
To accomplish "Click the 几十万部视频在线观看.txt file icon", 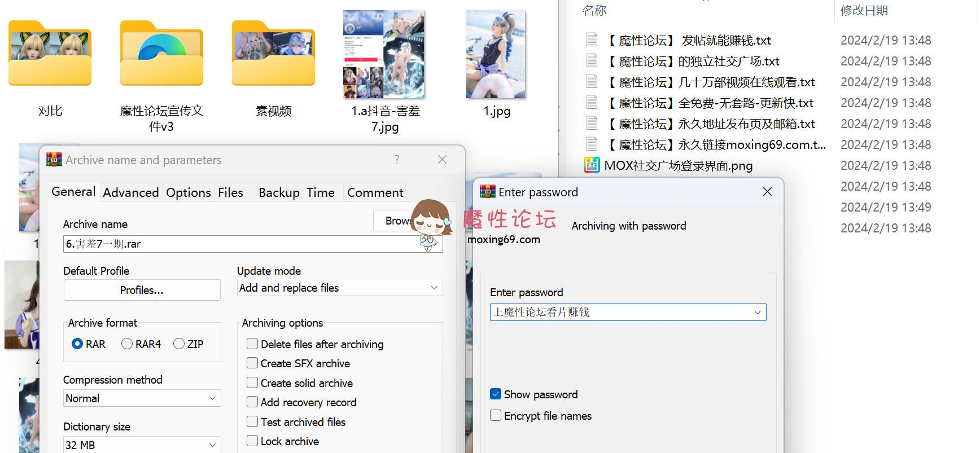I will click(592, 81).
